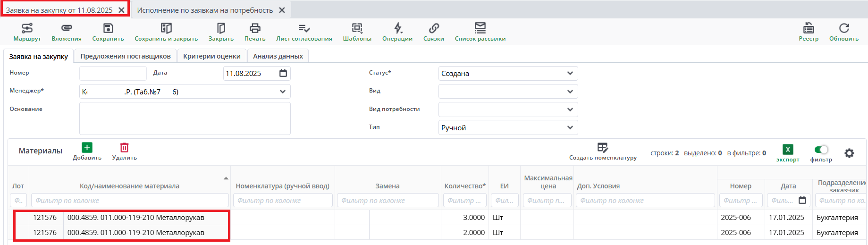The image size is (868, 245).
Task: Click the Основание text field
Action: [x=185, y=118]
